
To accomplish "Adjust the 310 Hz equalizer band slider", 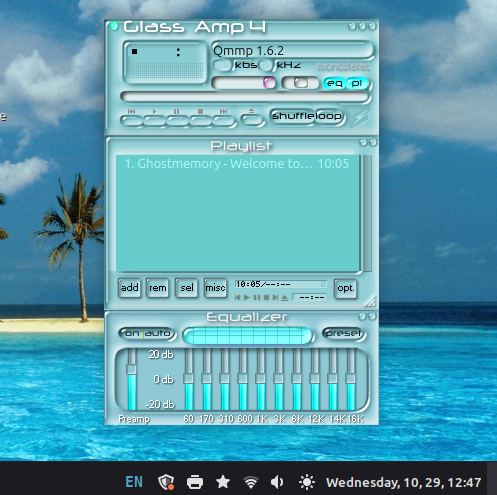I will 225,379.
